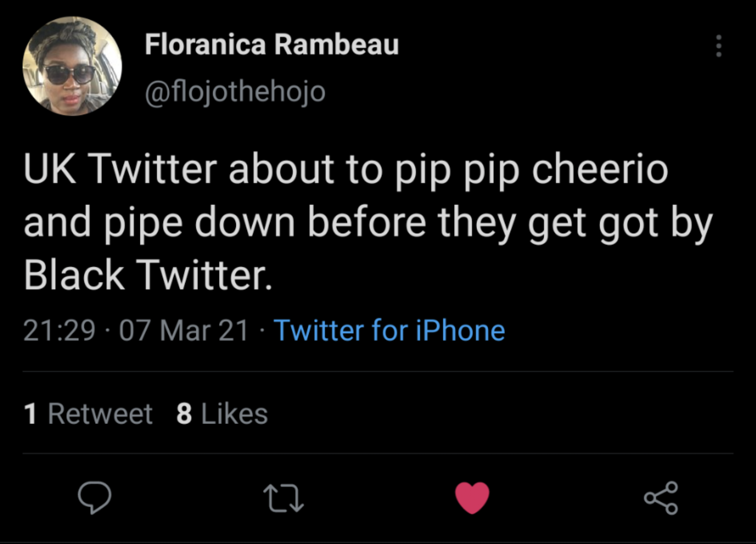Reply to the tweet via speech bubble icon
Viewport: 756px width, 544px height.
coord(94,497)
